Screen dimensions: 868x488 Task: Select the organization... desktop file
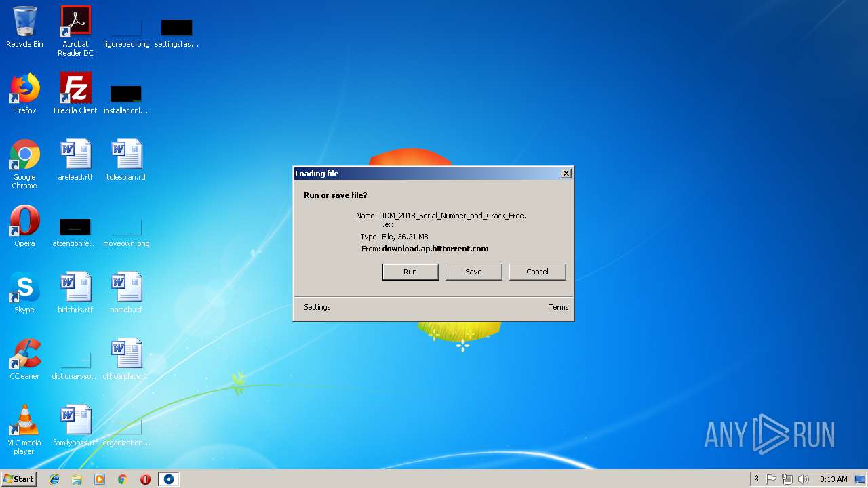(126, 432)
